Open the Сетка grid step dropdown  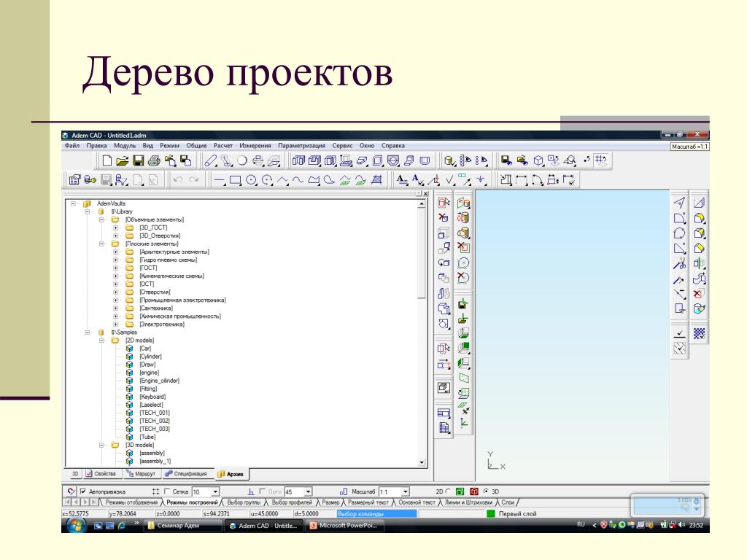[215, 492]
